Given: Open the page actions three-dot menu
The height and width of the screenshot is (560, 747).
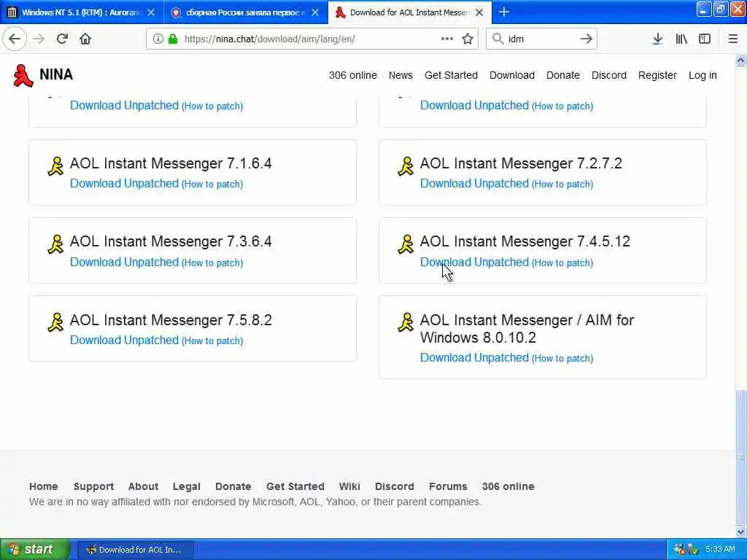Looking at the screenshot, I should pyautogui.click(x=447, y=39).
